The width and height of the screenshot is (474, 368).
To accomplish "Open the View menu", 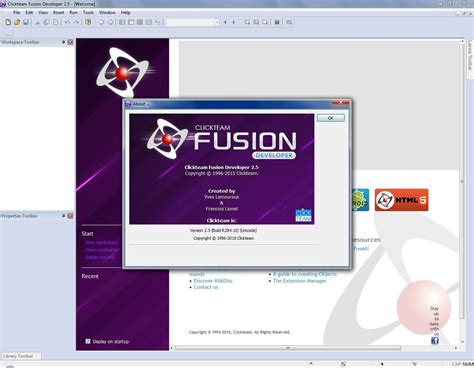I will [43, 12].
